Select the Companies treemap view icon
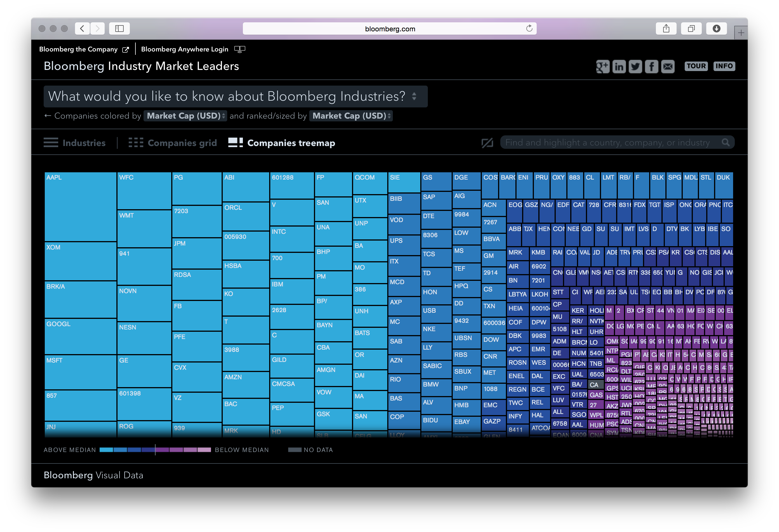779x532 pixels. coord(235,142)
